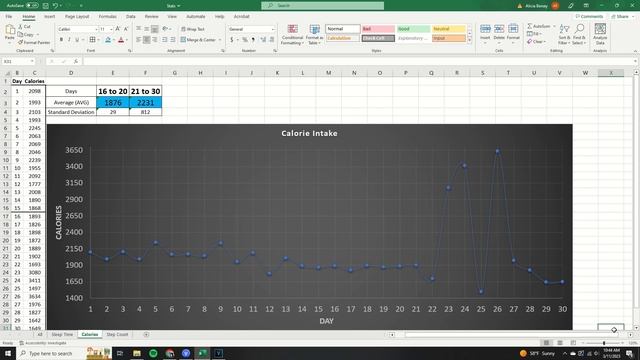This screenshot has height=360, width=640.
Task: Switch to Page Layout view in status bar
Action: point(560,343)
